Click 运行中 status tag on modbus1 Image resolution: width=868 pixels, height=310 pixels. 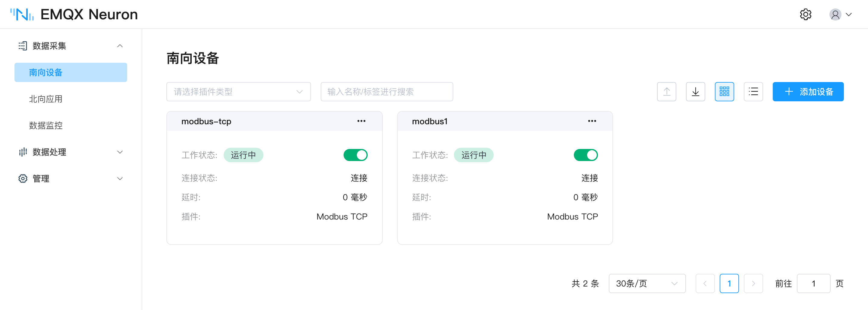474,155
